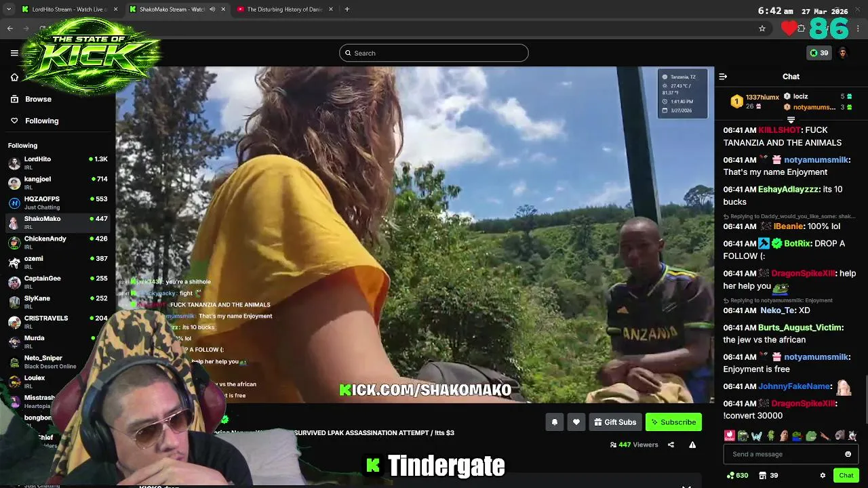
Task: Open CaptainGee channel in sidebar
Action: tap(58, 282)
